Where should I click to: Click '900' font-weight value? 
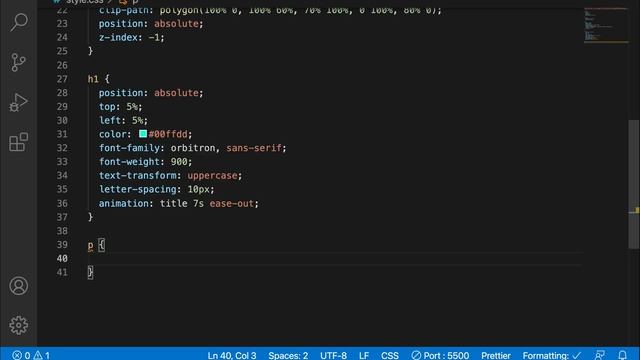(x=179, y=162)
